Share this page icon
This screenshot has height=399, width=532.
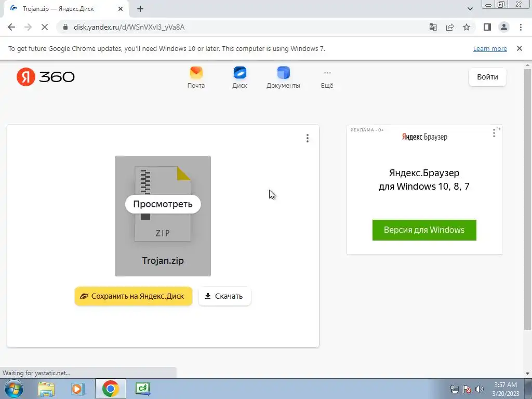[450, 27]
